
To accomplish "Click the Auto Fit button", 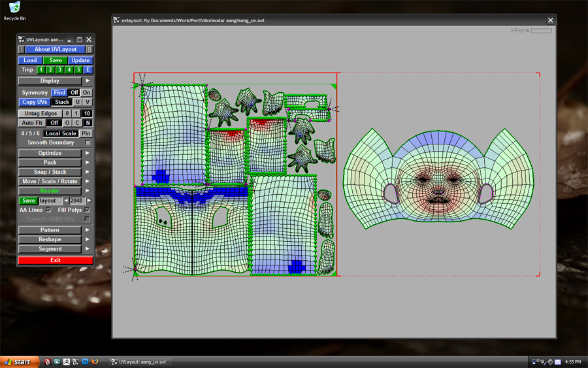I will pyautogui.click(x=32, y=123).
